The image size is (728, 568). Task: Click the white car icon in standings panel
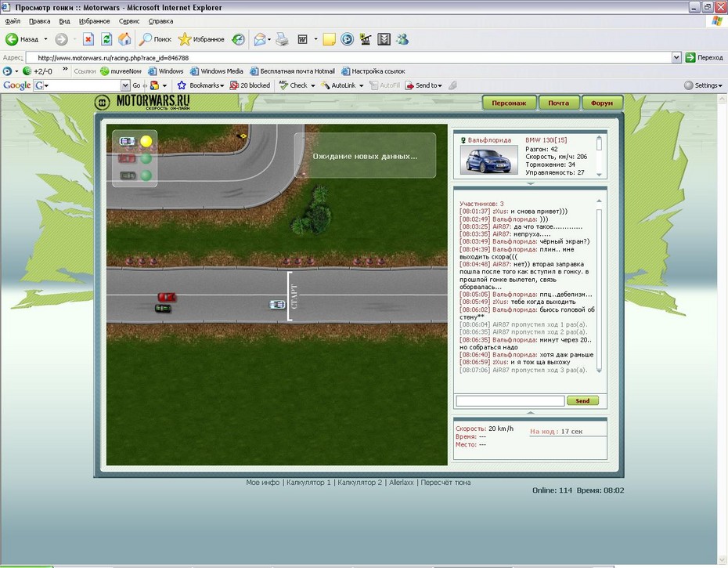point(127,141)
